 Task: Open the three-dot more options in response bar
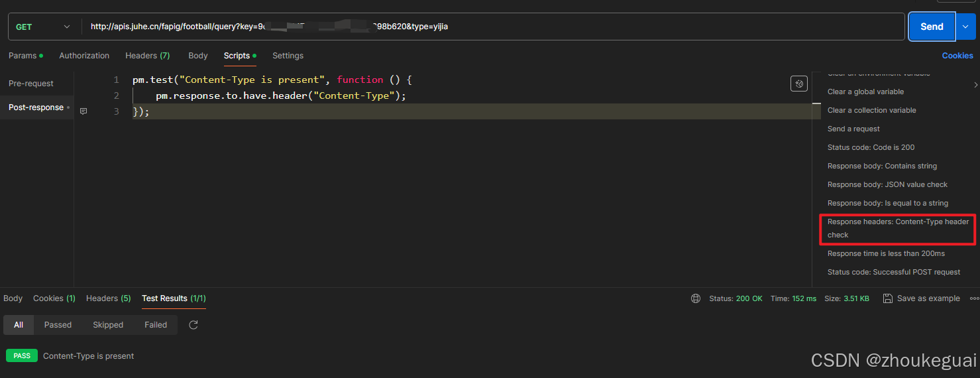click(974, 298)
